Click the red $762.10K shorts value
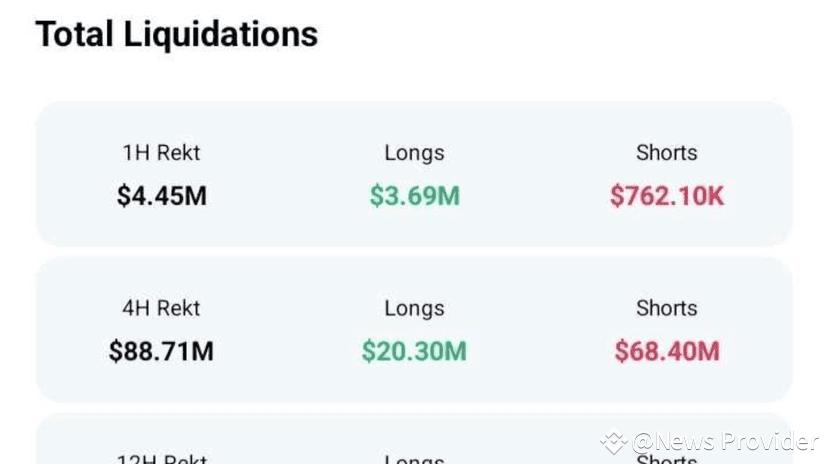 point(666,196)
